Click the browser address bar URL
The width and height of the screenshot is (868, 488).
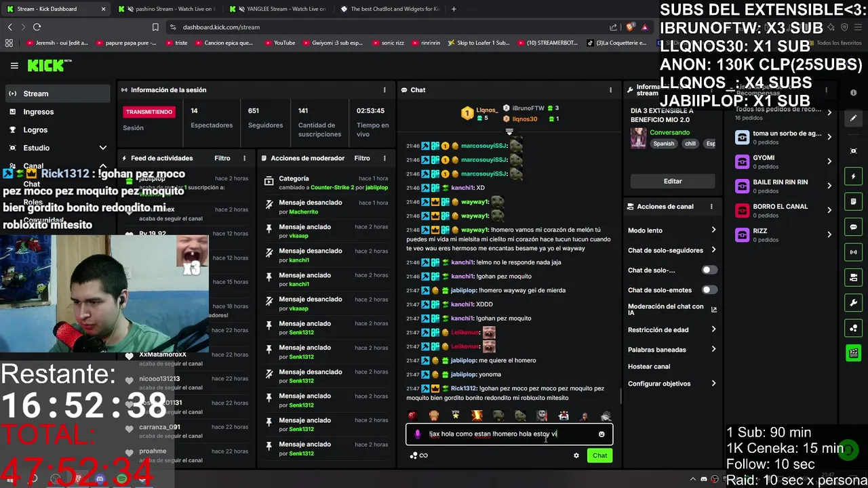pos(221,27)
